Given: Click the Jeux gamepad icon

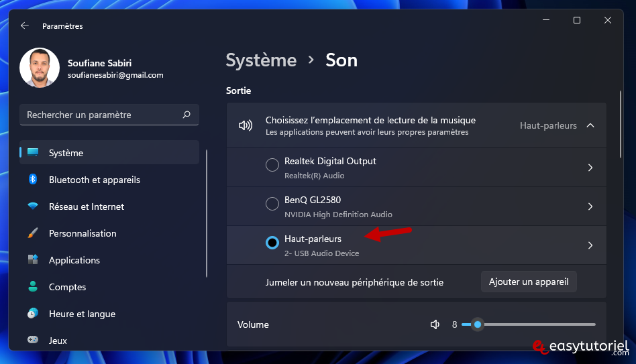Looking at the screenshot, I should pyautogui.click(x=33, y=340).
